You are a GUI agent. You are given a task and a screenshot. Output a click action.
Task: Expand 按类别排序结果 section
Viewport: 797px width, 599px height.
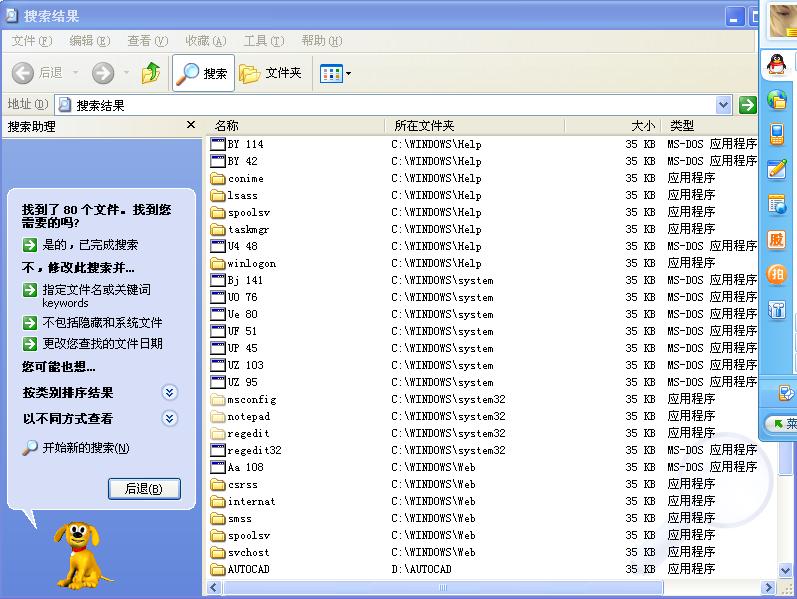(x=169, y=393)
